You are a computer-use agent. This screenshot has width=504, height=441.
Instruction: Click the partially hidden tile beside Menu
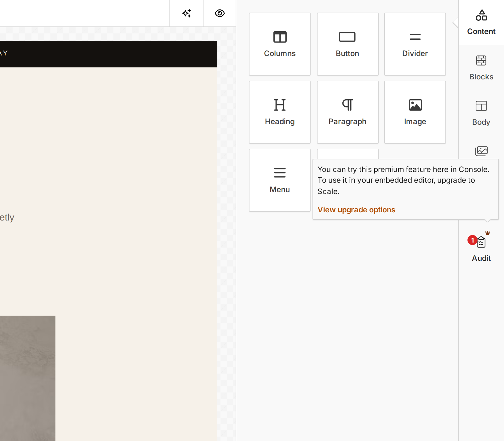coord(347,154)
